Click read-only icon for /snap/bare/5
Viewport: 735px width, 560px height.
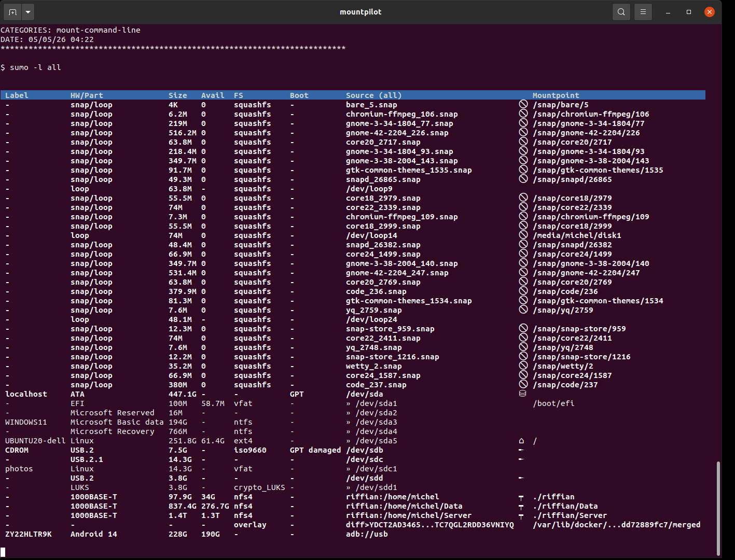pos(523,104)
